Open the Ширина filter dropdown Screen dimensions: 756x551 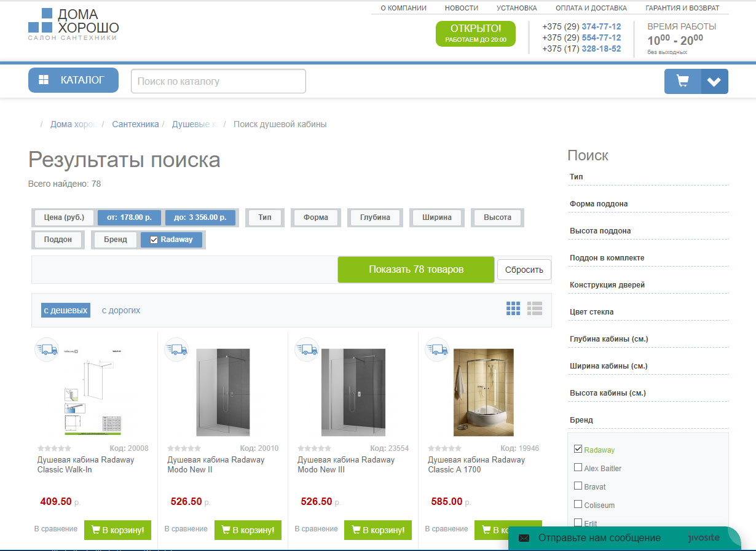437,217
